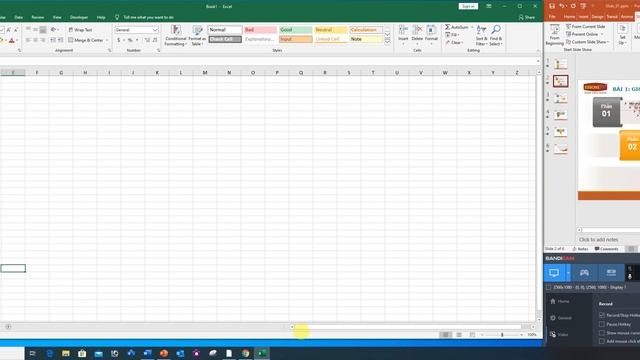Screen dimensions: 640x360
Task: Open the Data tab in Excel
Action: [x=18, y=17]
